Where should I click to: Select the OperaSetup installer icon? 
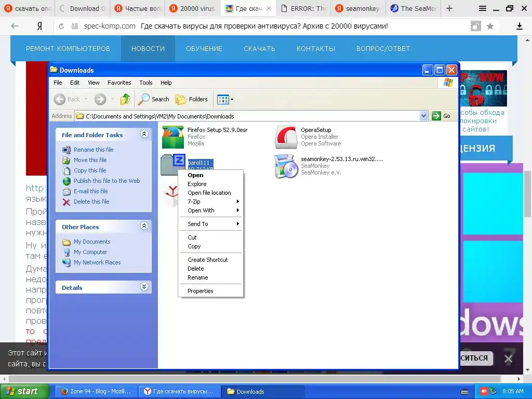pos(286,137)
